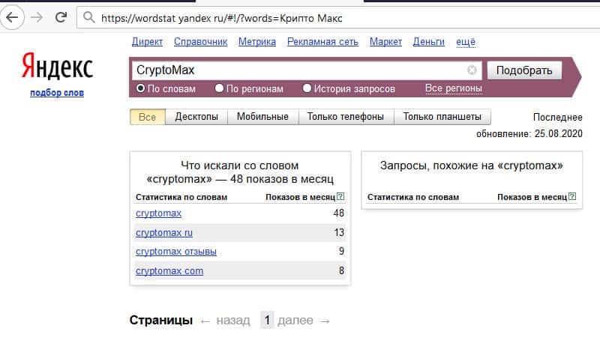Click help icon in similar queries table
This screenshot has width=600, height=364.
pyautogui.click(x=572, y=197)
